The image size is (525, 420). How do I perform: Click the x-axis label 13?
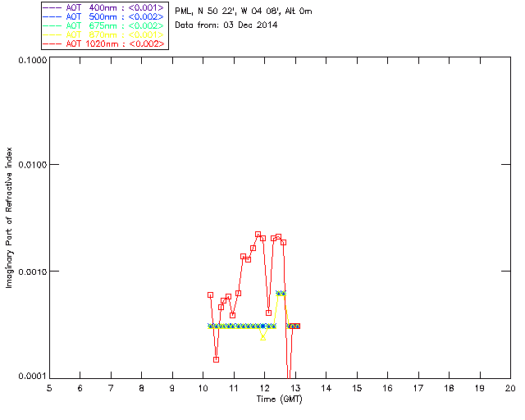click(x=295, y=388)
